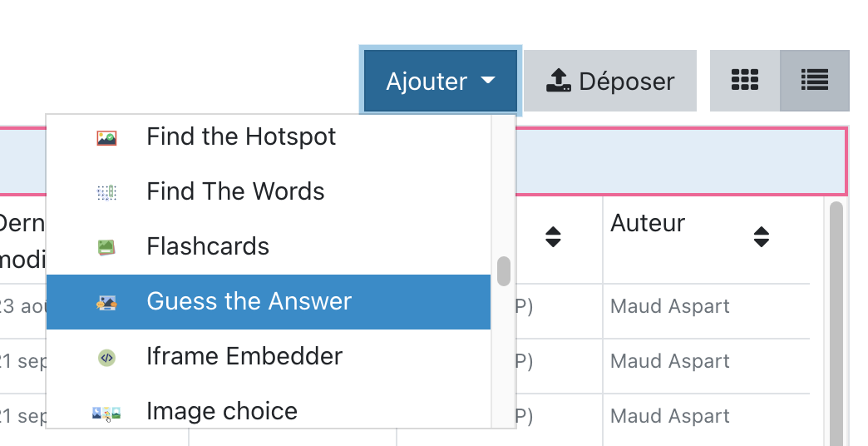The height and width of the screenshot is (446, 868).
Task: Choose Flashcards from the list
Action: click(208, 247)
